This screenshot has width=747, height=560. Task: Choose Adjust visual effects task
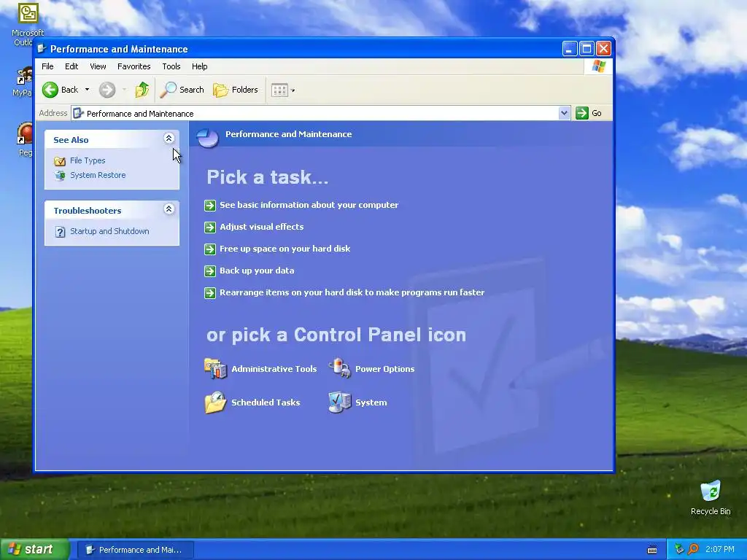(x=262, y=227)
